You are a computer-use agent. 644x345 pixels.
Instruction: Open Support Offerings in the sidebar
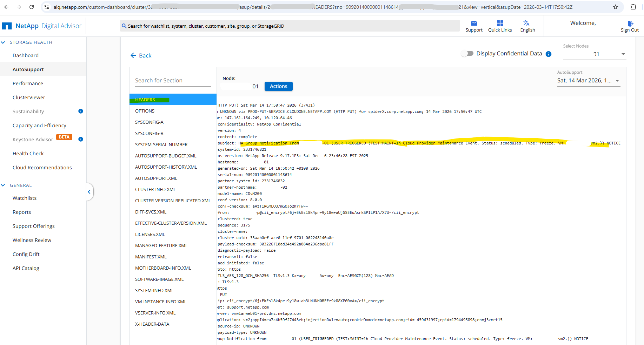34,226
